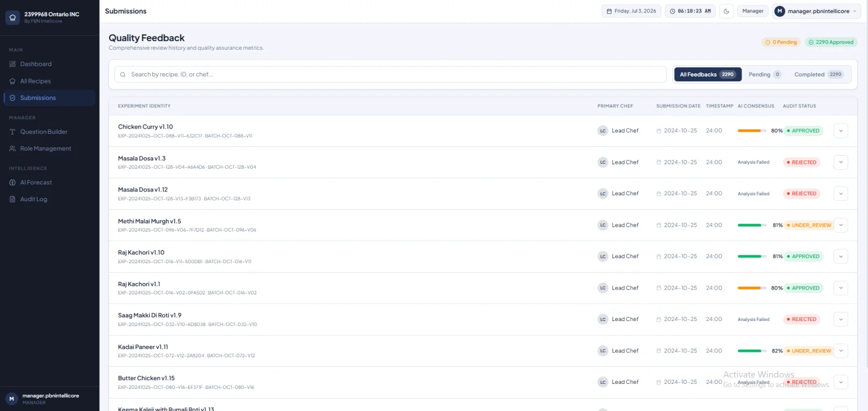
Task: Click the Audit Status column header
Action: point(799,106)
